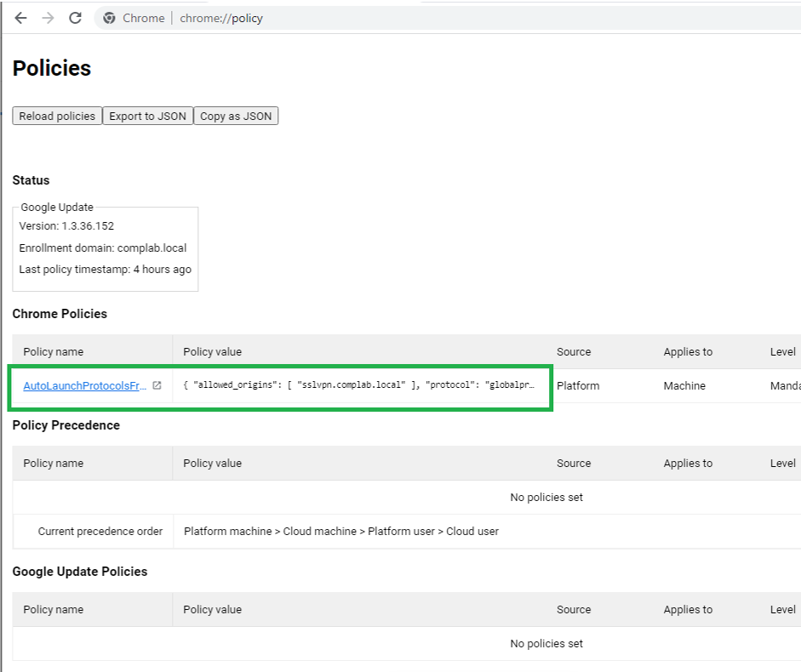The width and height of the screenshot is (801, 672).
Task: Reload the page with the refresh icon
Action: (x=75, y=18)
